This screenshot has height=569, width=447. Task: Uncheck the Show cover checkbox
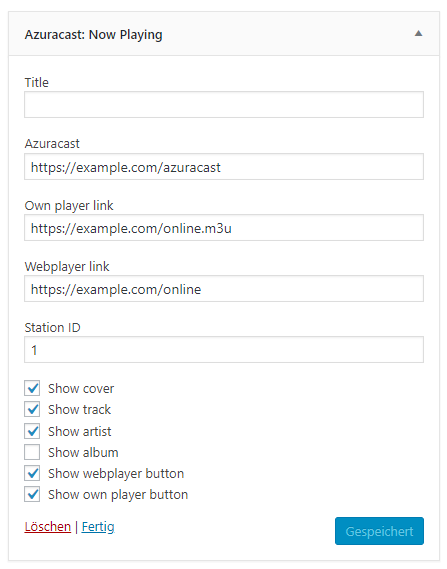coord(32,388)
